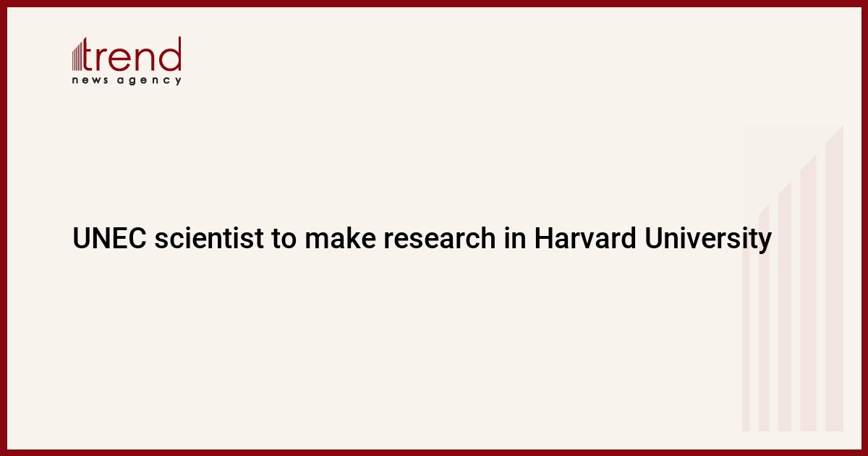Viewport: 868px width, 456px height.
Task: Click the dark red bottom border
Action: click(x=434, y=452)
